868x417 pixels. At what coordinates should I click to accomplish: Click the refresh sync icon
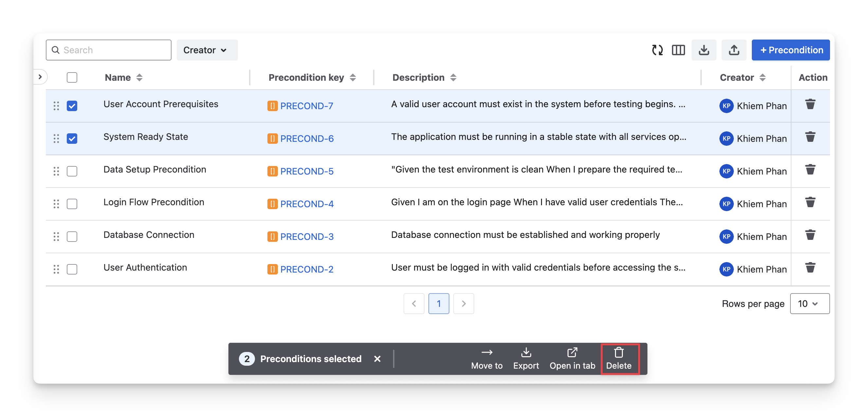pos(657,50)
